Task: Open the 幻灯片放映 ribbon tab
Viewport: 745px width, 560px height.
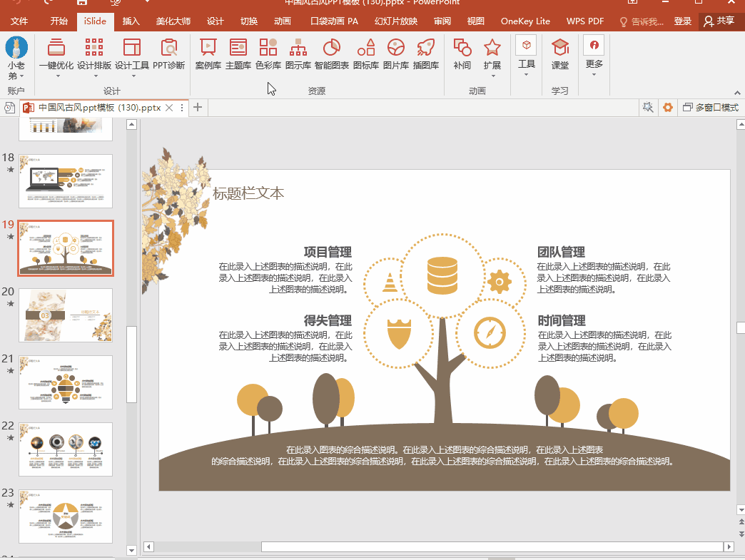Action: [x=396, y=21]
